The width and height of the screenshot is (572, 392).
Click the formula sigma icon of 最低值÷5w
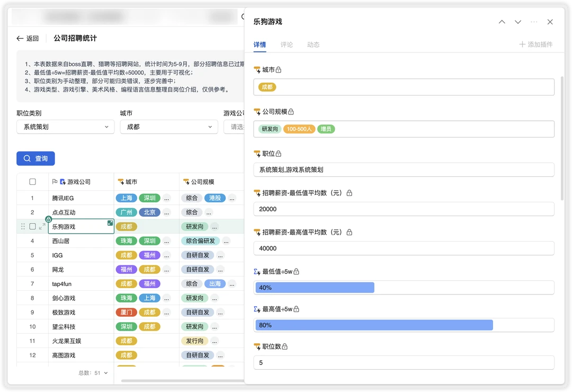(257, 272)
